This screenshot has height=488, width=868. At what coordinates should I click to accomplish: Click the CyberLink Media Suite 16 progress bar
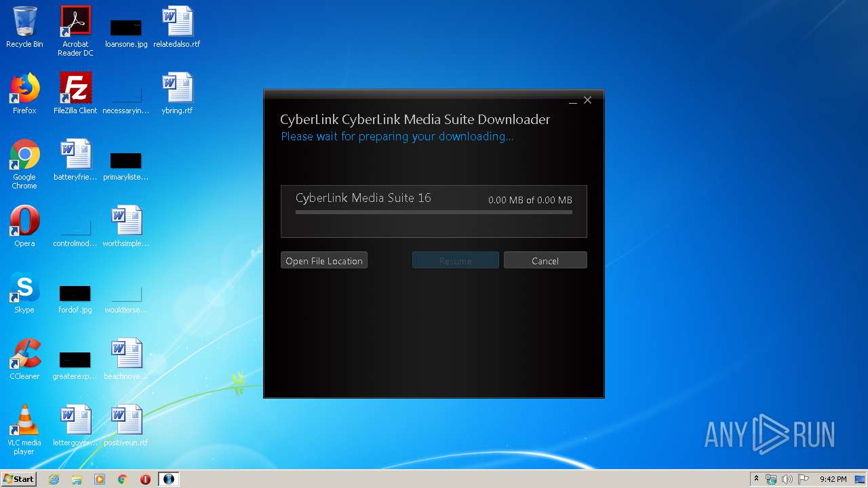coord(434,212)
